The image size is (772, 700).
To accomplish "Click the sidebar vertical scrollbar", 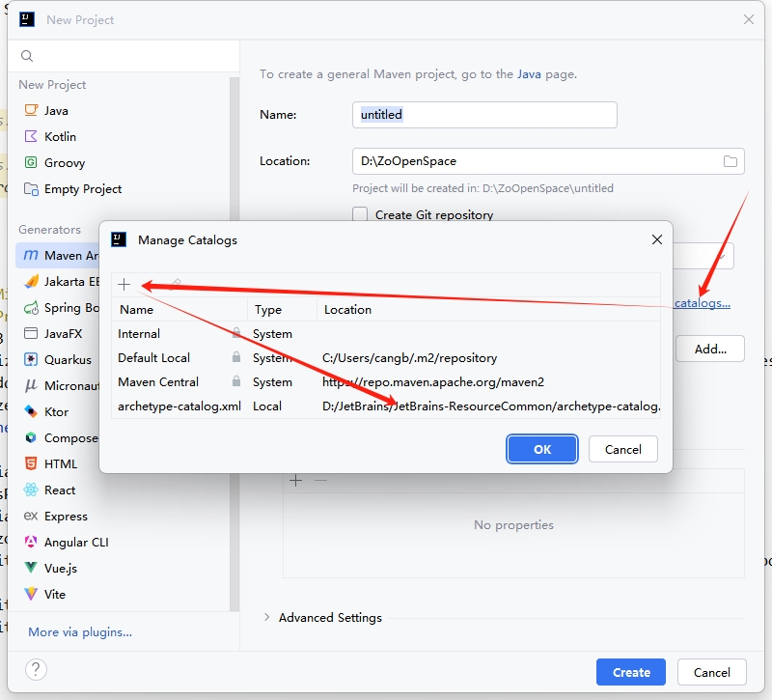I will [234, 344].
